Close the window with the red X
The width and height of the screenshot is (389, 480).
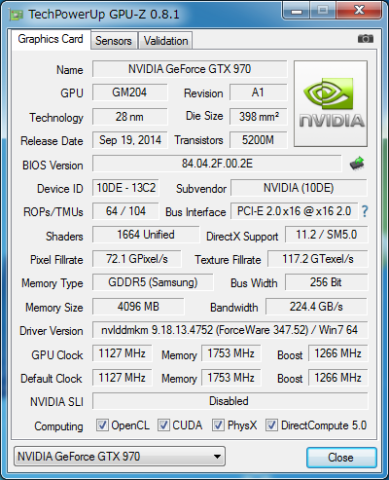tap(359, 11)
